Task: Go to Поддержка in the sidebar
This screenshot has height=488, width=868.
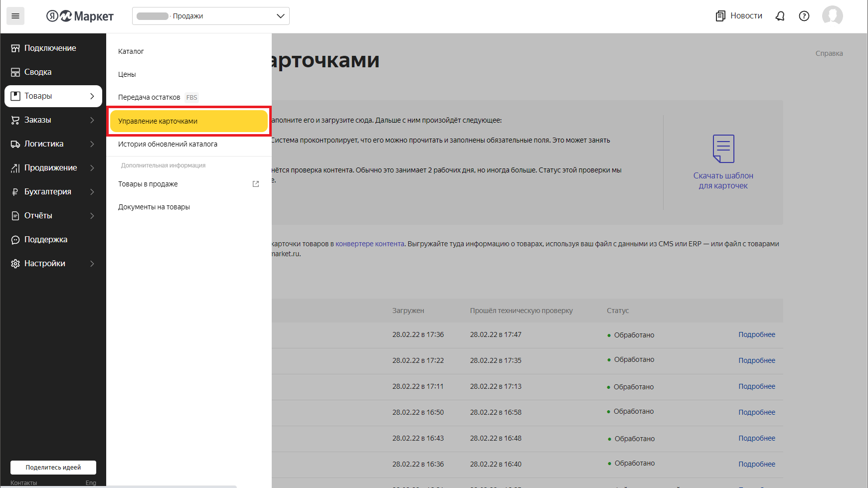Action: coord(46,240)
